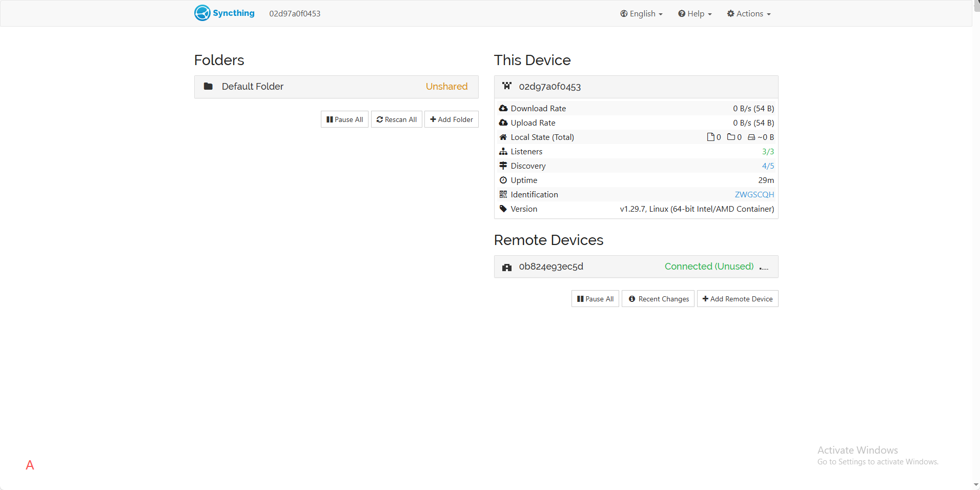Click the Identification label
Screen dimensions: 980x490
(534, 195)
